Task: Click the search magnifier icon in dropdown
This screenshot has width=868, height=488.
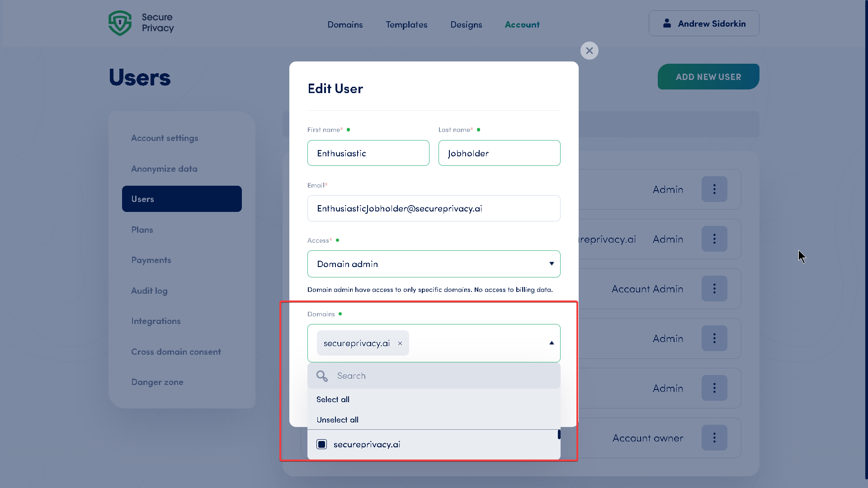Action: pyautogui.click(x=322, y=376)
